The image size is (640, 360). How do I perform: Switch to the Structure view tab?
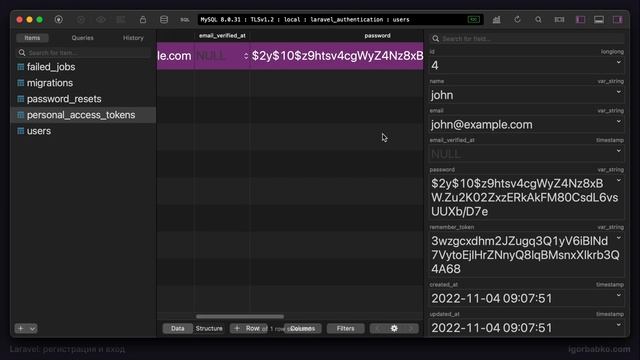tap(209, 328)
